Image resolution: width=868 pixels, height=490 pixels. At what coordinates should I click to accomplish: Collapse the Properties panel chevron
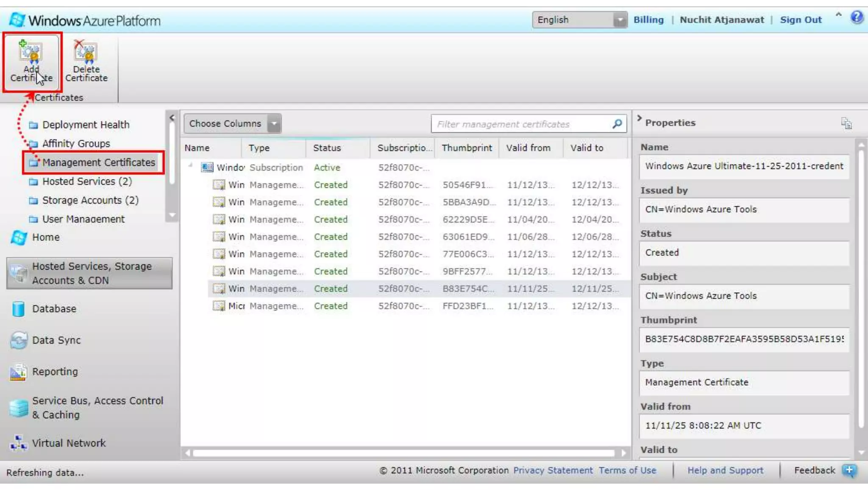coord(639,118)
